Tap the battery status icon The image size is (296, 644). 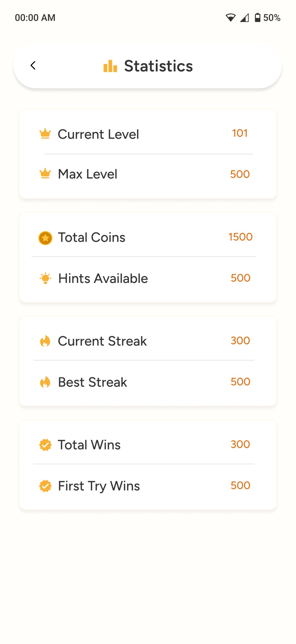[x=258, y=18]
